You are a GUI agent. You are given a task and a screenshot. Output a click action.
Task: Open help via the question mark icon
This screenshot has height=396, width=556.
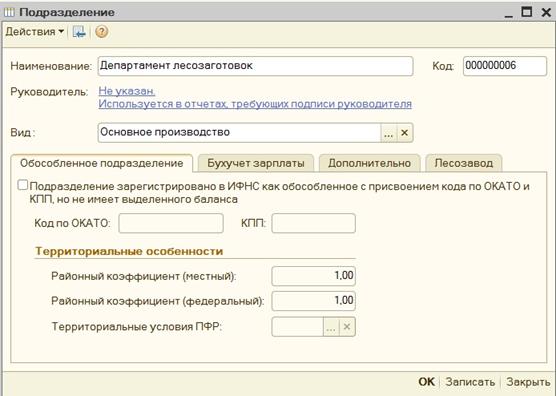(101, 32)
